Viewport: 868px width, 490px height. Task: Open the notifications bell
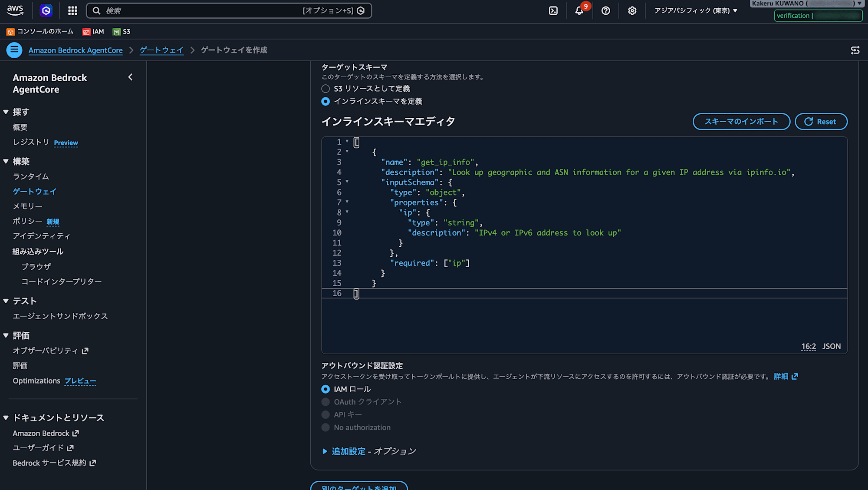(x=579, y=10)
